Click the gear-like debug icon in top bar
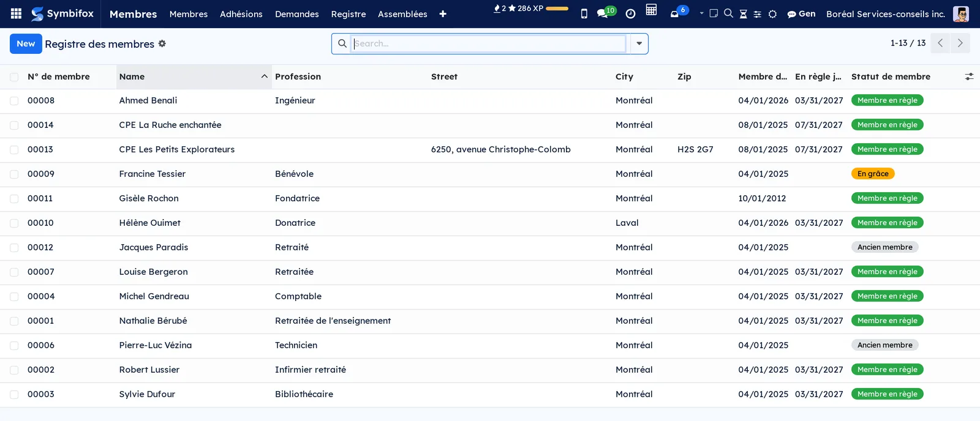This screenshot has height=421, width=980. tap(773, 14)
